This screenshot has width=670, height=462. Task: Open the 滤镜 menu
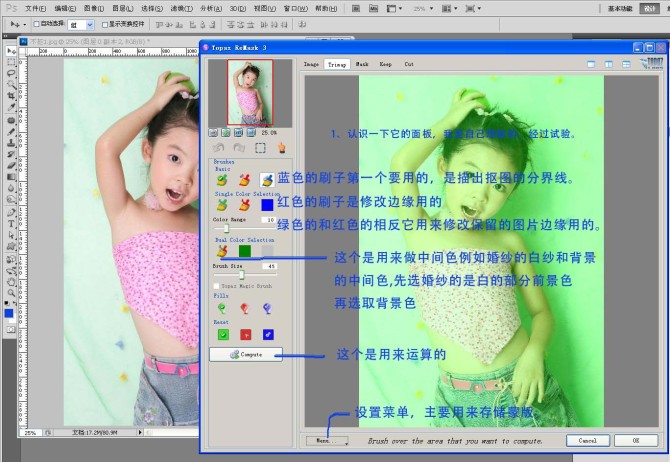(x=181, y=8)
